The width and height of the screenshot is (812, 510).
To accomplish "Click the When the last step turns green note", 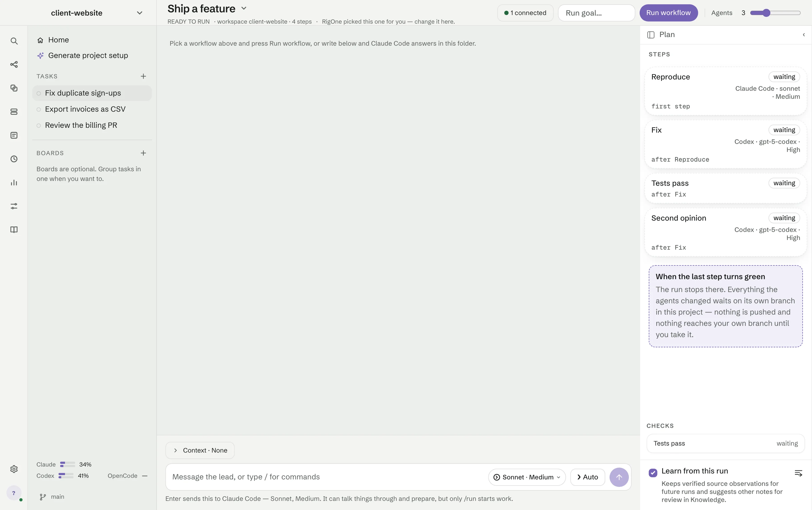I will [725, 306].
